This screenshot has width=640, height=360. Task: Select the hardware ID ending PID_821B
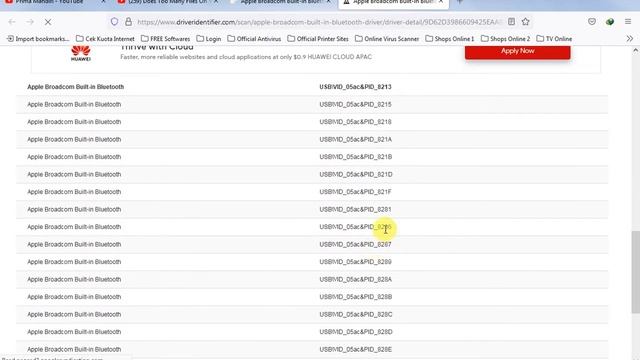click(355, 157)
